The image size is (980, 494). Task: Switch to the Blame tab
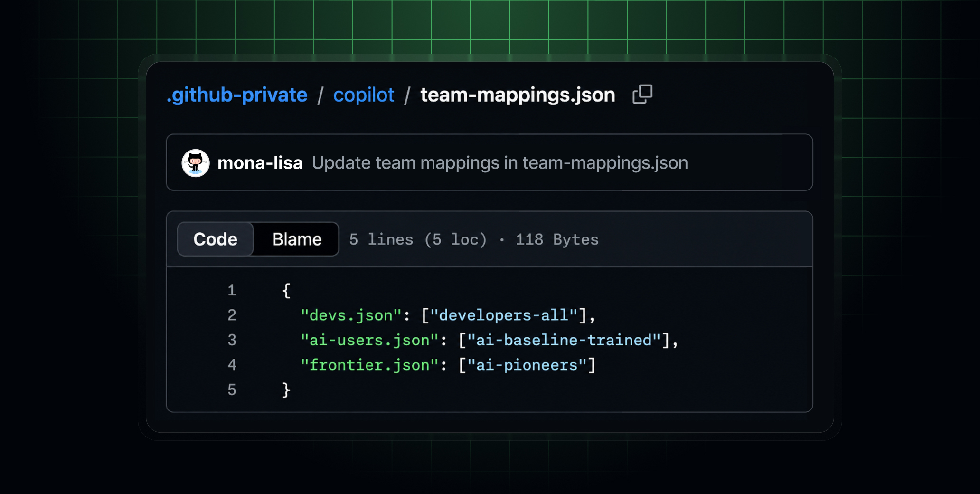pos(297,239)
